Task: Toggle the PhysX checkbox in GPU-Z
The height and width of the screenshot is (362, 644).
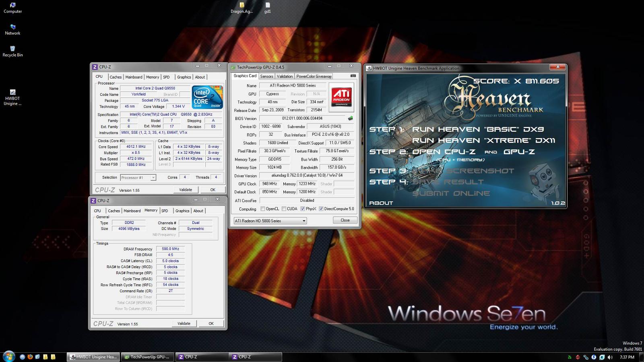Action: pyautogui.click(x=303, y=209)
